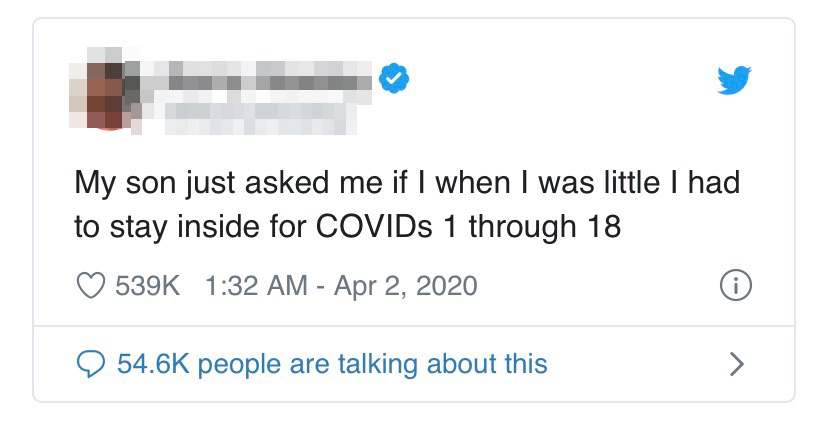Open the author's pixelated profile picture
The height and width of the screenshot is (436, 828).
101,95
